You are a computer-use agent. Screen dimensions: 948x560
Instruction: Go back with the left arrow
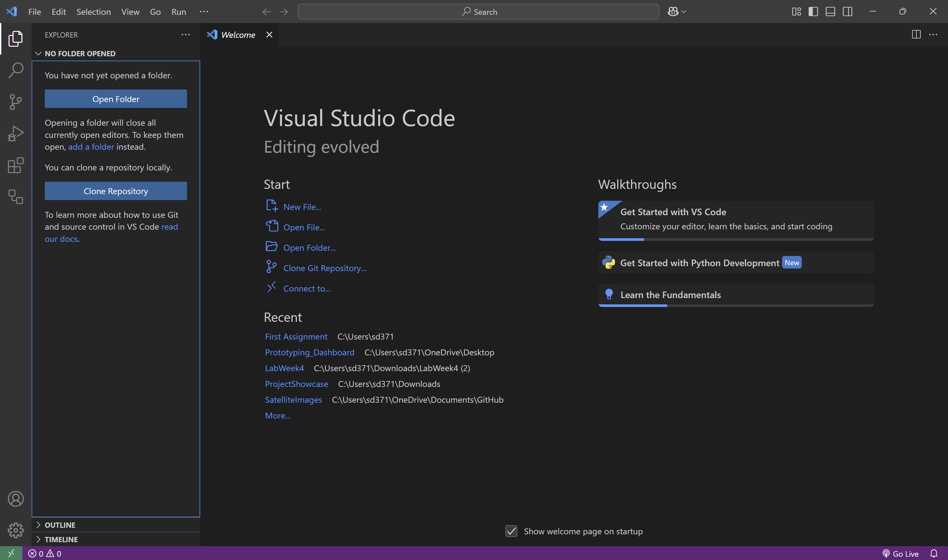coord(267,12)
